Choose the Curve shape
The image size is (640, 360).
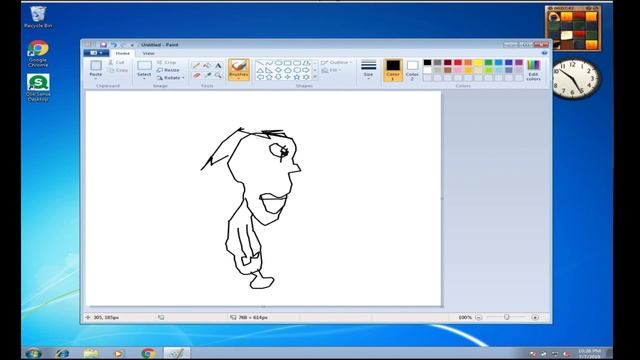point(269,63)
